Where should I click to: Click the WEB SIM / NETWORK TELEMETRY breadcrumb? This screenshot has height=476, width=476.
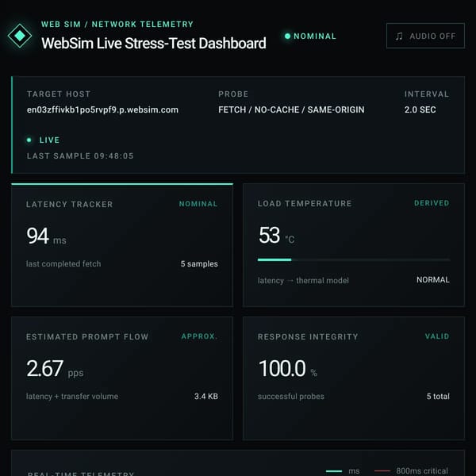117,25
